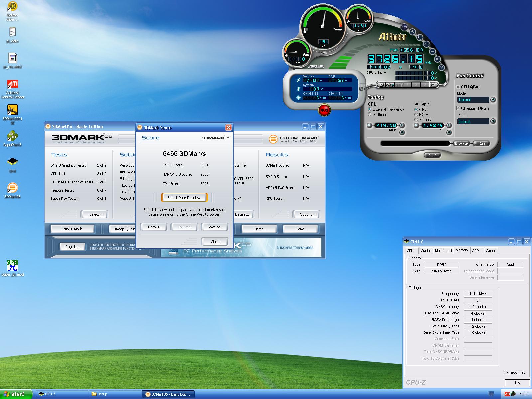Toggle CPU QFan checkbox
This screenshot has width=532, height=399.
point(458,87)
